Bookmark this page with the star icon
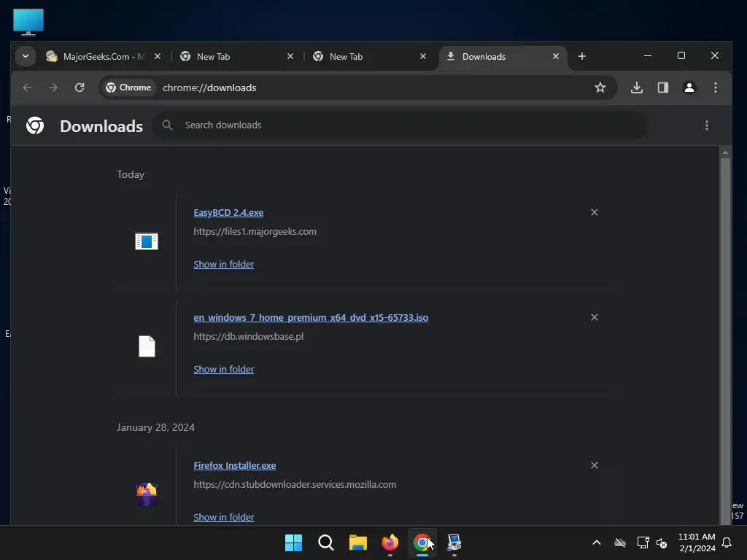Viewport: 747px width, 560px height. (600, 87)
